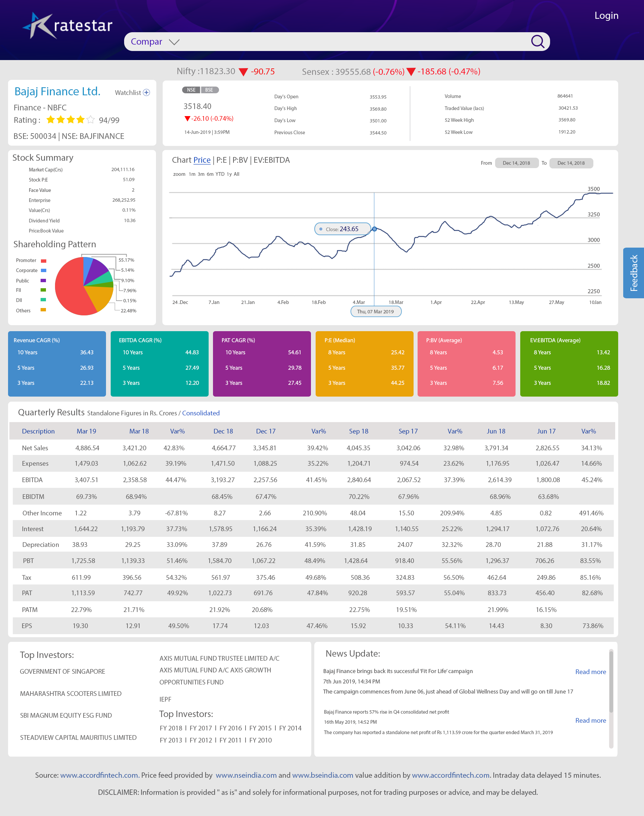
Task: Add Bajaj Finance to Watchlist plus icon
Action: (147, 92)
